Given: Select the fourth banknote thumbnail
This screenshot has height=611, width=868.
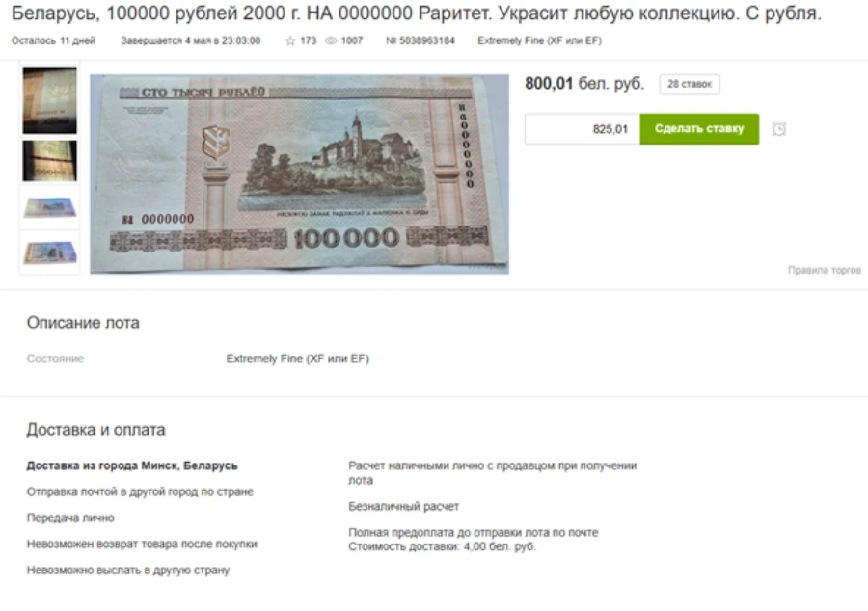Looking at the screenshot, I should point(50,252).
